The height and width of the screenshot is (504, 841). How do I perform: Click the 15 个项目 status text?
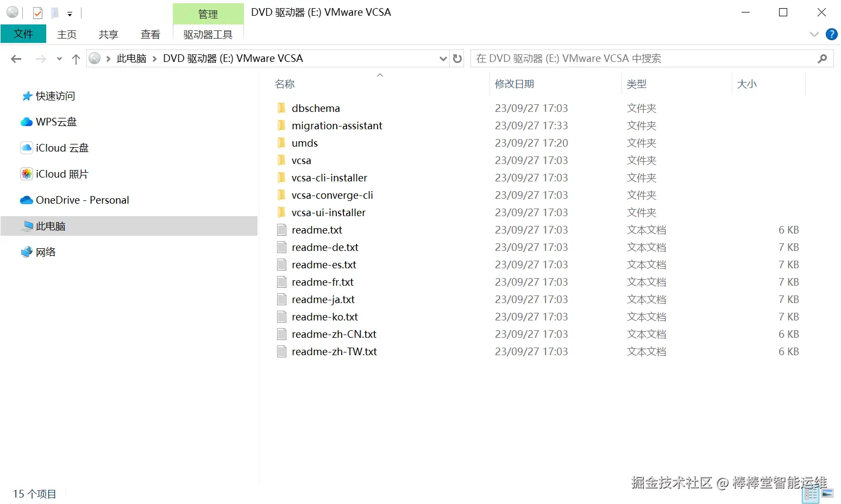coord(35,494)
